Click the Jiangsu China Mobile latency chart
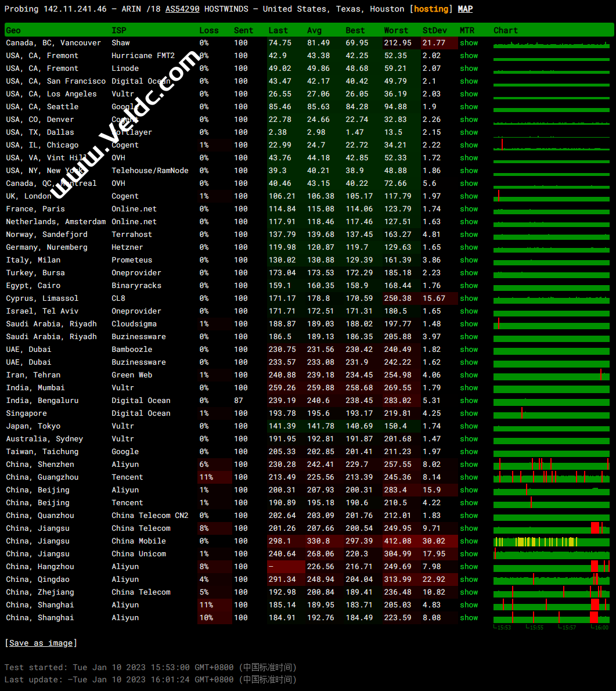 click(552, 541)
